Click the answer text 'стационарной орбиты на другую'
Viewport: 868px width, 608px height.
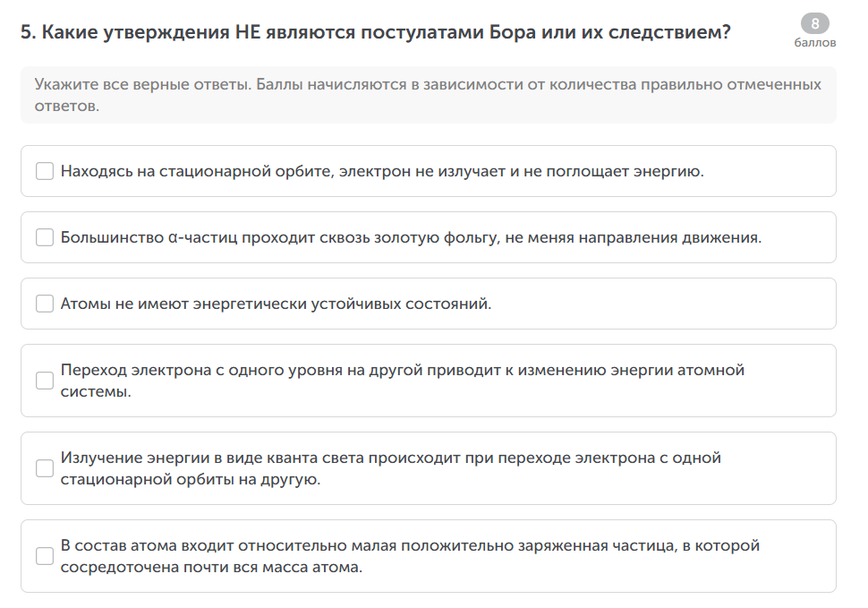pos(190,479)
